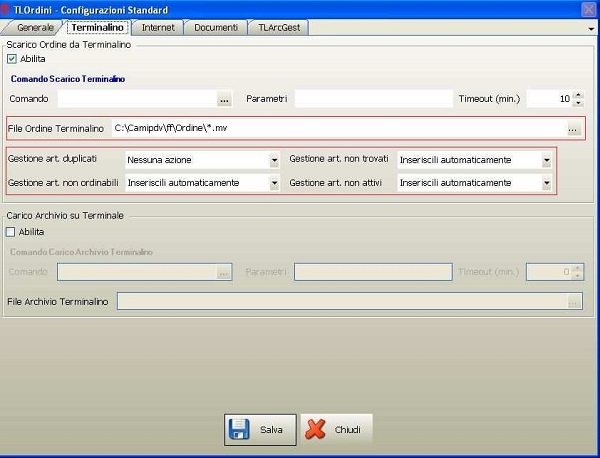The height and width of the screenshot is (458, 600).
Task: Decrease the Timeout minutes value
Action: point(578,103)
